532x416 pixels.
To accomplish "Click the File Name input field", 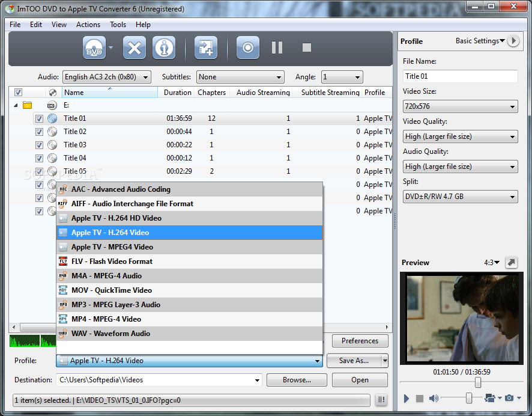I will pyautogui.click(x=460, y=76).
